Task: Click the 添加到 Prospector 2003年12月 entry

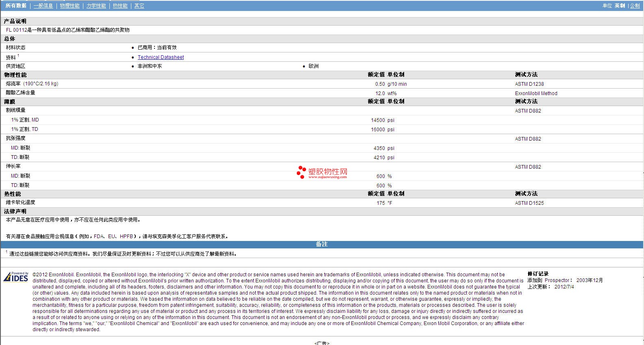Action: click(x=565, y=280)
